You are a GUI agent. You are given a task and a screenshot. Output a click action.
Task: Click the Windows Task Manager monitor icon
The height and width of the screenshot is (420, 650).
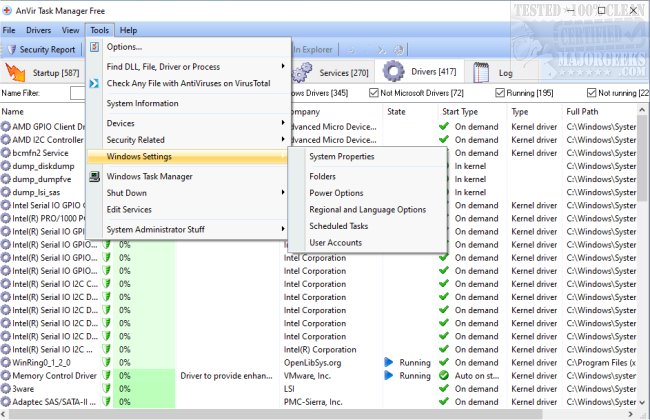coord(95,177)
